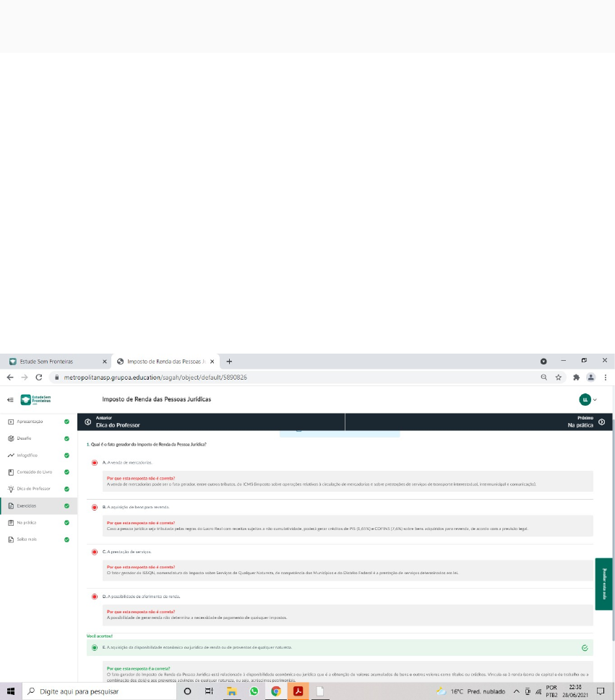Collapse the sidebar with the menu icon

[x=9, y=399]
